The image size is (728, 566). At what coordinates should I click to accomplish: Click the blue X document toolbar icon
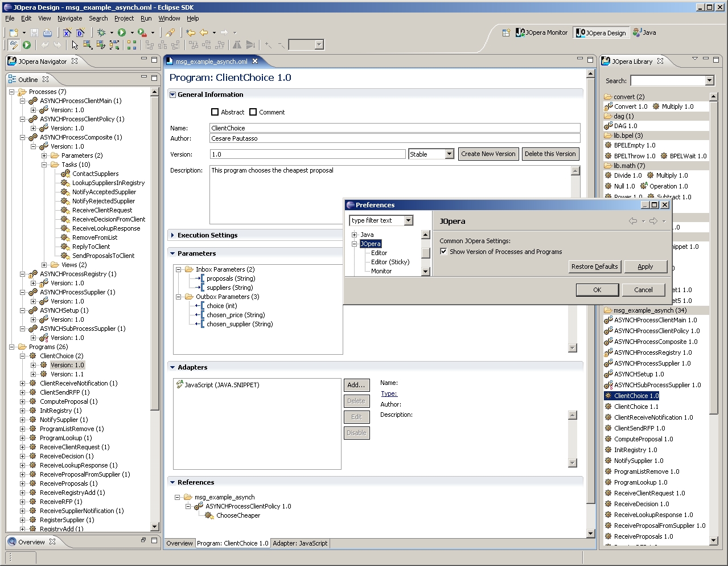coord(67,33)
